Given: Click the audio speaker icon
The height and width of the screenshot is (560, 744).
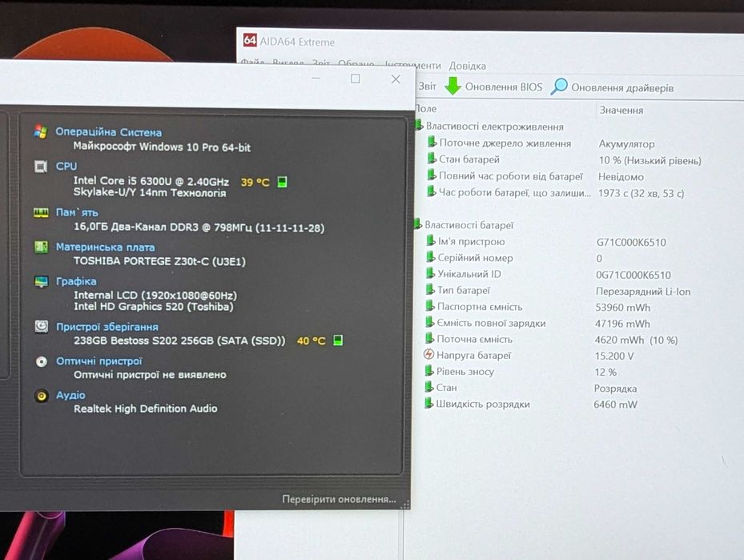Looking at the screenshot, I should coord(42,396).
